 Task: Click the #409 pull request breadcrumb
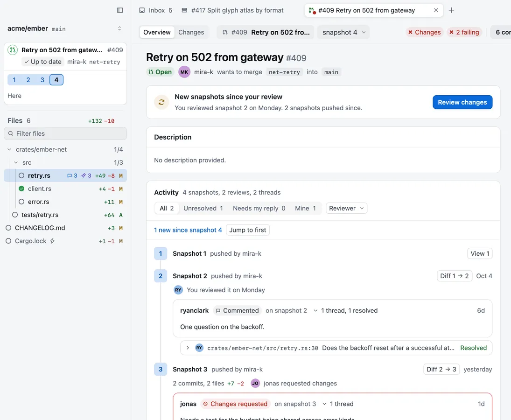pyautogui.click(x=266, y=32)
